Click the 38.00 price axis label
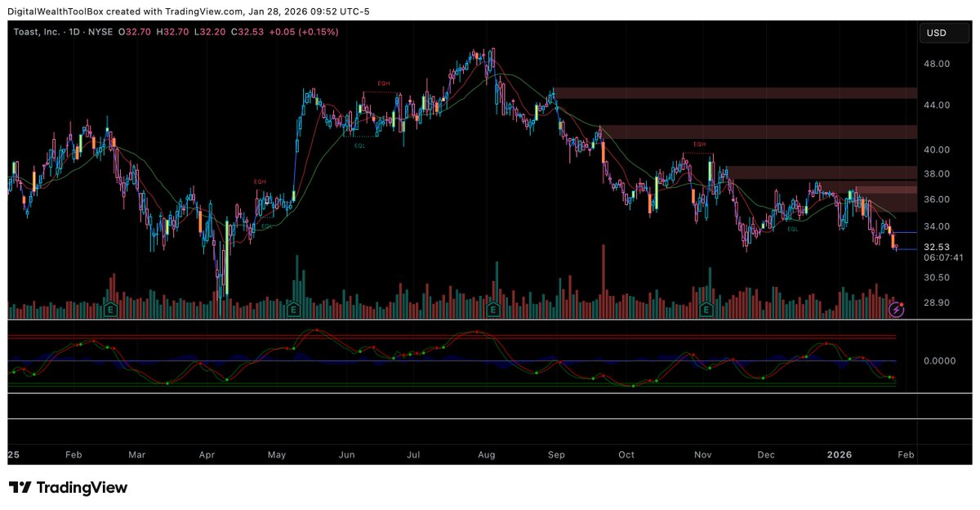The image size is (980, 510). pos(937,174)
